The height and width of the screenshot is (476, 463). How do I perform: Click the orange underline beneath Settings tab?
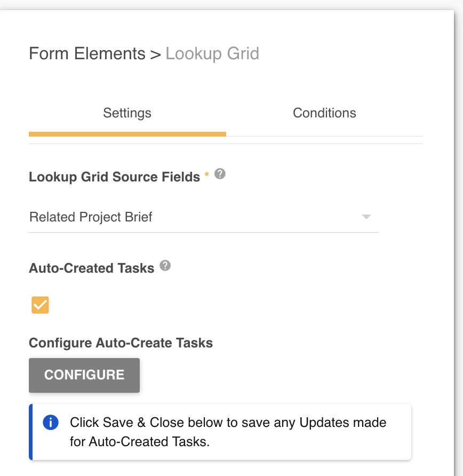coord(127,134)
